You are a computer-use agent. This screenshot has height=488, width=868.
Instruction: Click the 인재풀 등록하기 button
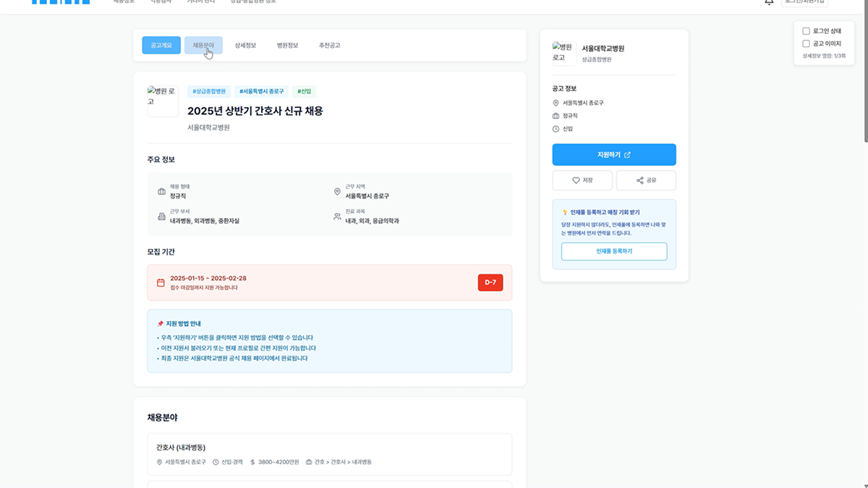[x=613, y=251]
